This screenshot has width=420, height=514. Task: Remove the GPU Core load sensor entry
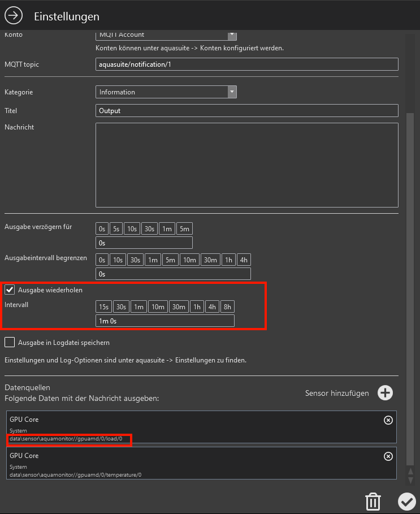pyautogui.click(x=388, y=420)
